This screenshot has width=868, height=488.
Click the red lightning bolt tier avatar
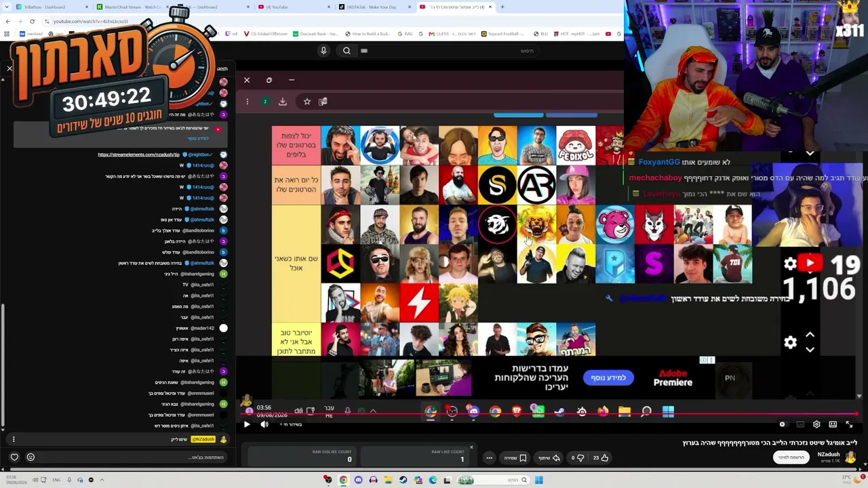pyautogui.click(x=419, y=302)
